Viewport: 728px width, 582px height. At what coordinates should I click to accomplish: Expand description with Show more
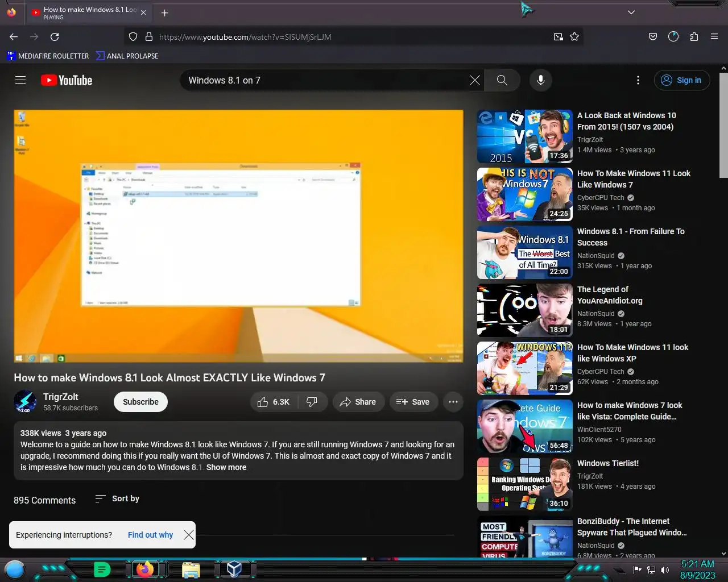(x=226, y=467)
